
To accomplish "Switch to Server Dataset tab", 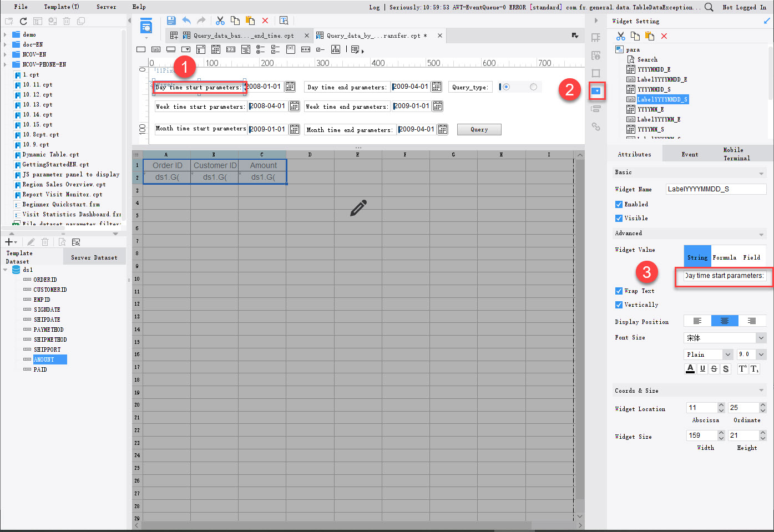I will pos(94,257).
